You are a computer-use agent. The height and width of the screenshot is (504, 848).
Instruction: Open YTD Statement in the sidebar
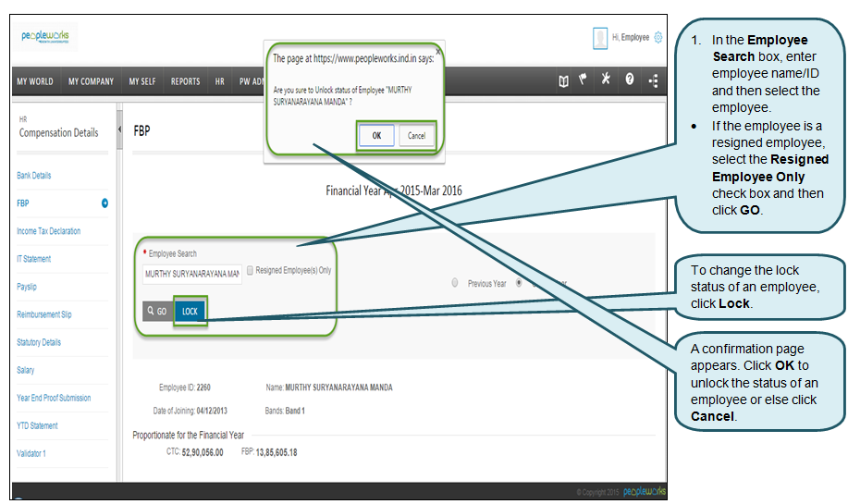pyautogui.click(x=37, y=426)
